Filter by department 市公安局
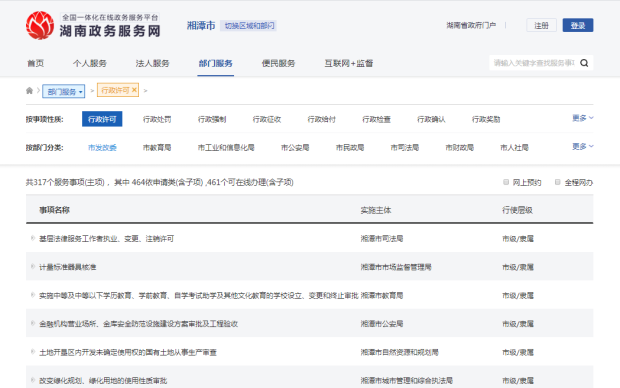The height and width of the screenshot is (388, 620). coord(295,148)
